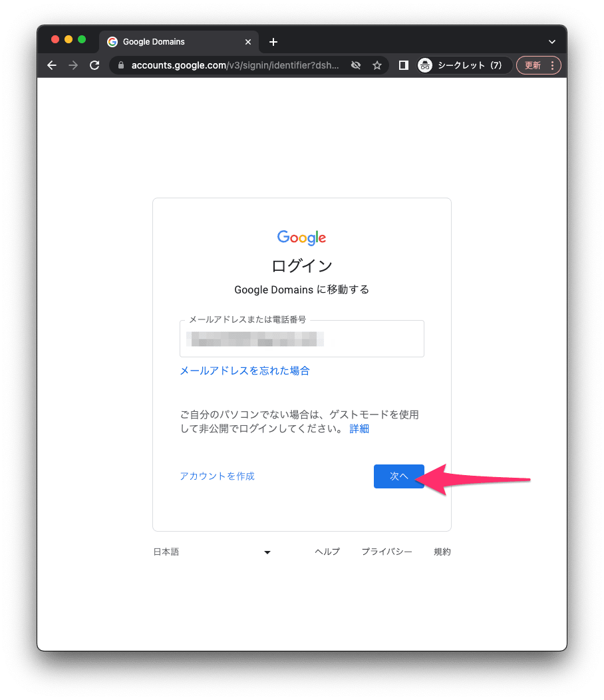Reload the page with the refresh icon
This screenshot has width=604, height=700.
coord(94,65)
